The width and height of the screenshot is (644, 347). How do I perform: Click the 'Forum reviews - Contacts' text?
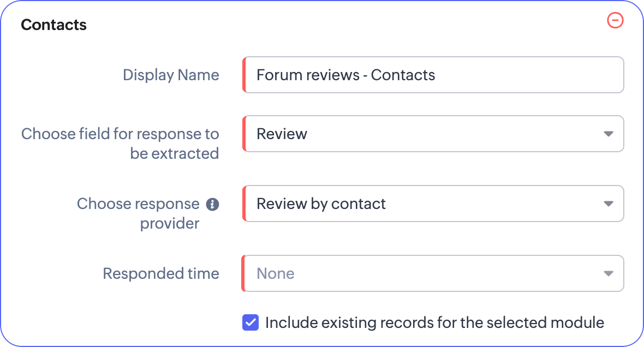[345, 75]
